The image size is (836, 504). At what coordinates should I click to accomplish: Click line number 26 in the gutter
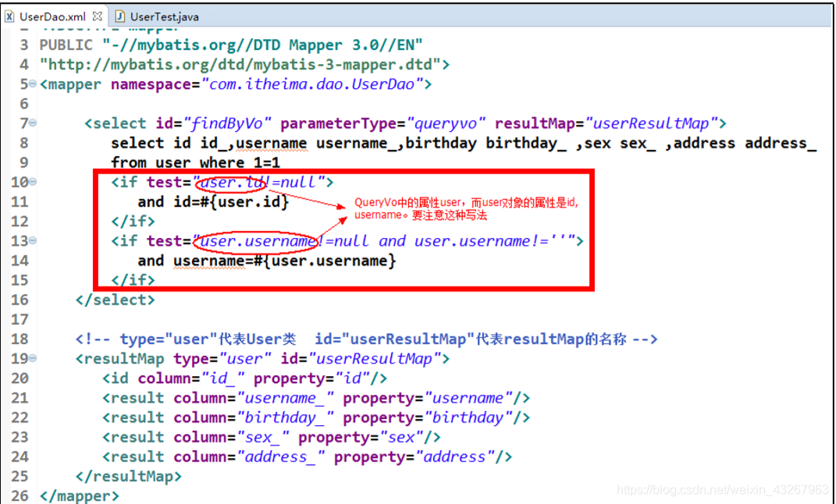[x=20, y=495]
